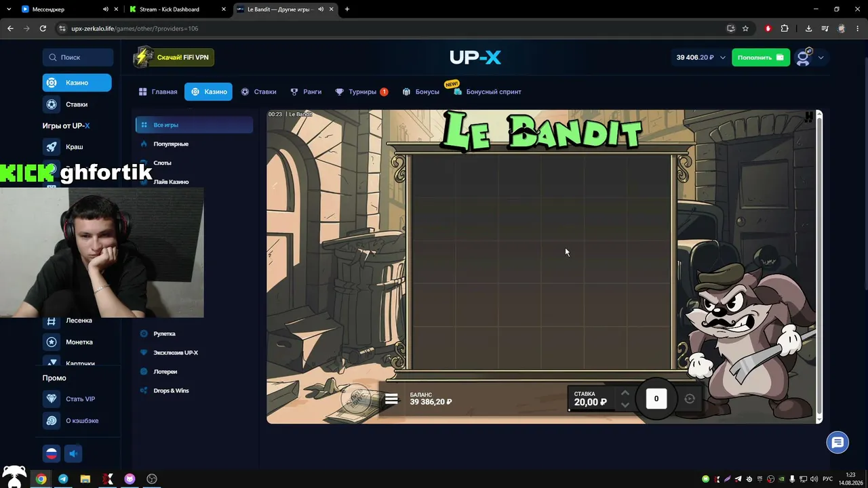Open Chrome downloads

809,28
